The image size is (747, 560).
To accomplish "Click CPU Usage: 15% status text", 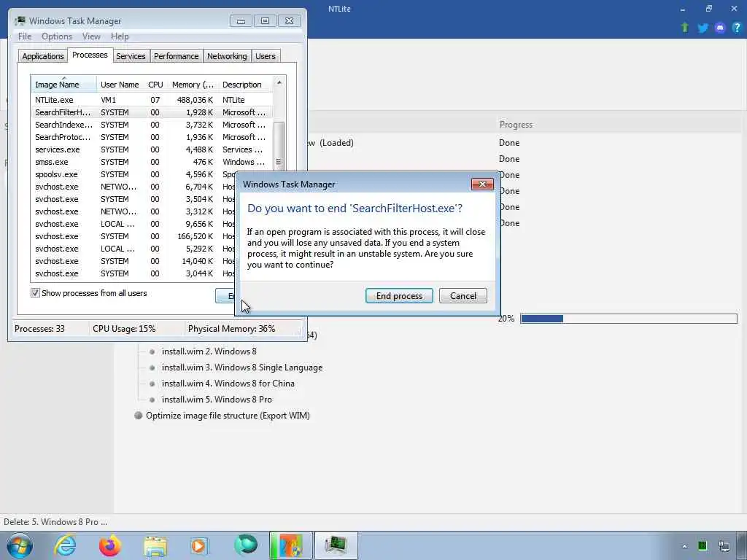I will [124, 329].
